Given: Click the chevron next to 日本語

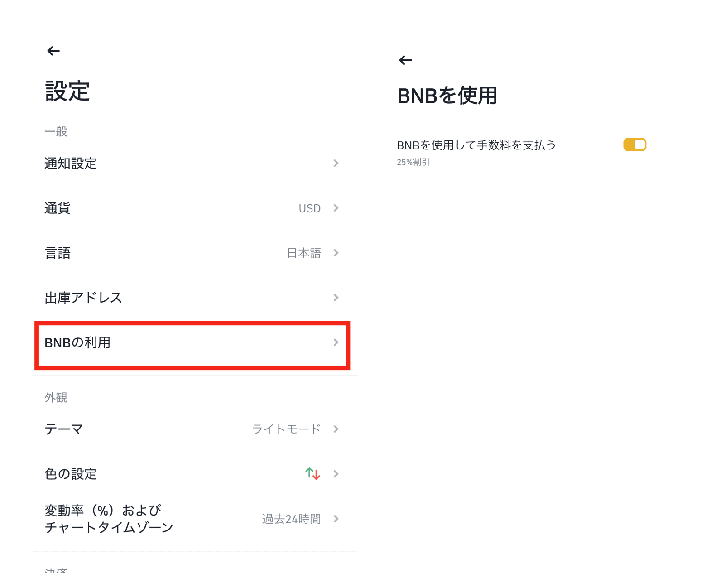Looking at the screenshot, I should coord(336,253).
